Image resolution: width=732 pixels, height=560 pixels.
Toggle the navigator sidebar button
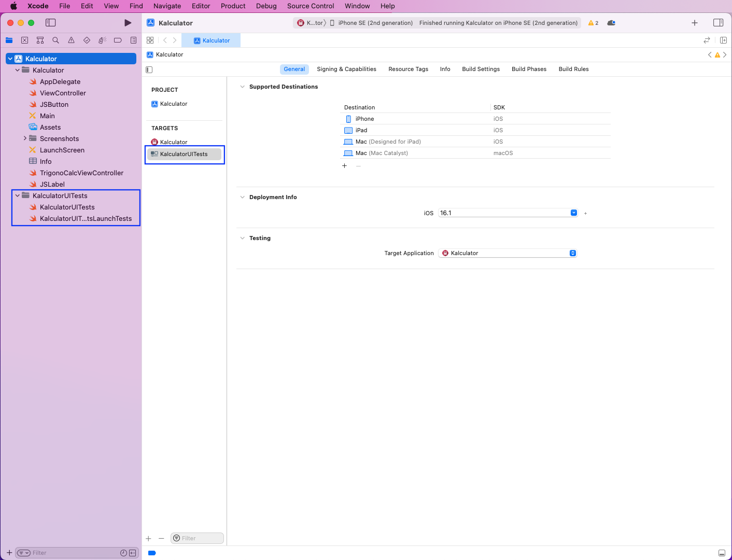[x=50, y=23]
